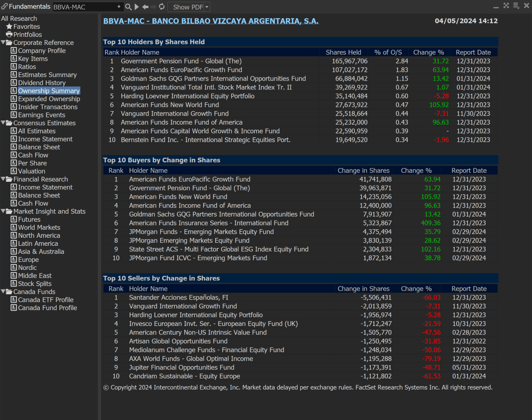
Task: Click the document icon beside Middle East
Action: click(14, 276)
